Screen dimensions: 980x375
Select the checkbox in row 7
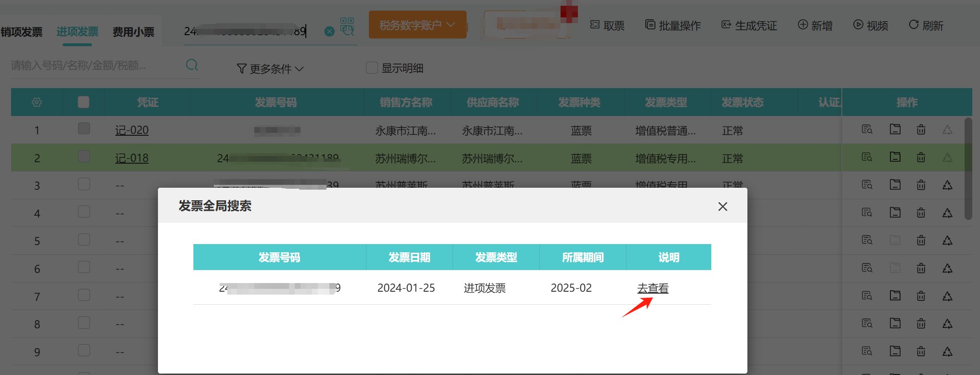tap(84, 295)
